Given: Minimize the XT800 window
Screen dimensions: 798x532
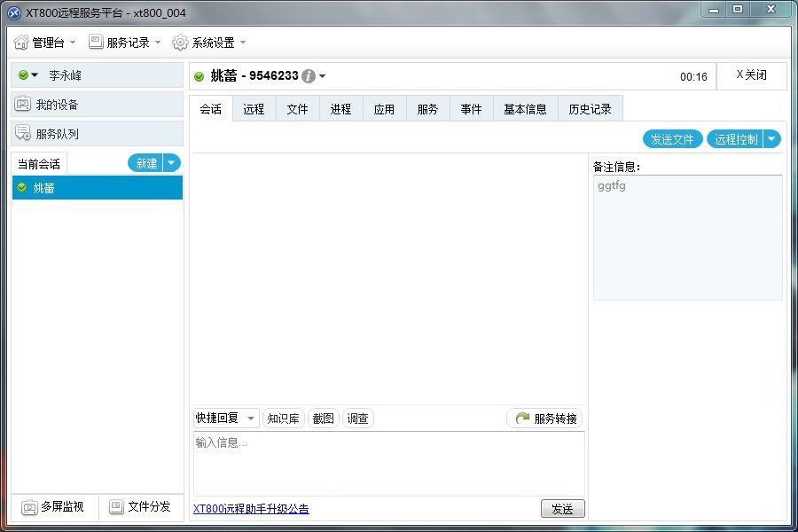Looking at the screenshot, I should tap(714, 10).
